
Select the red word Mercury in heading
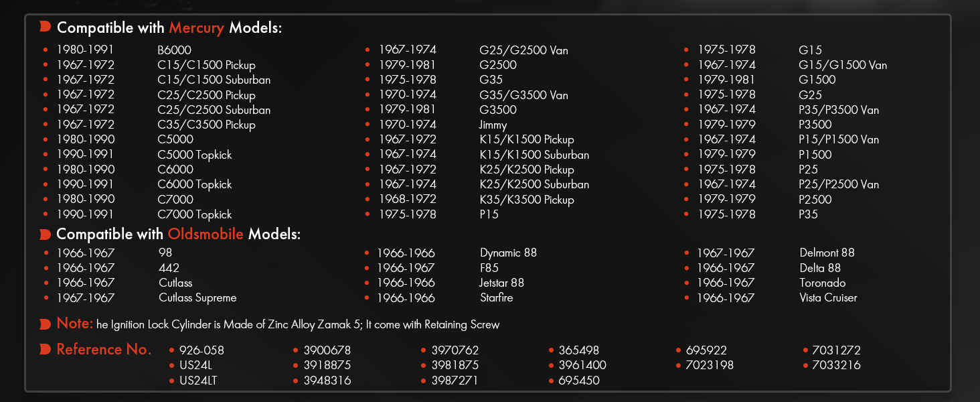pyautogui.click(x=195, y=28)
